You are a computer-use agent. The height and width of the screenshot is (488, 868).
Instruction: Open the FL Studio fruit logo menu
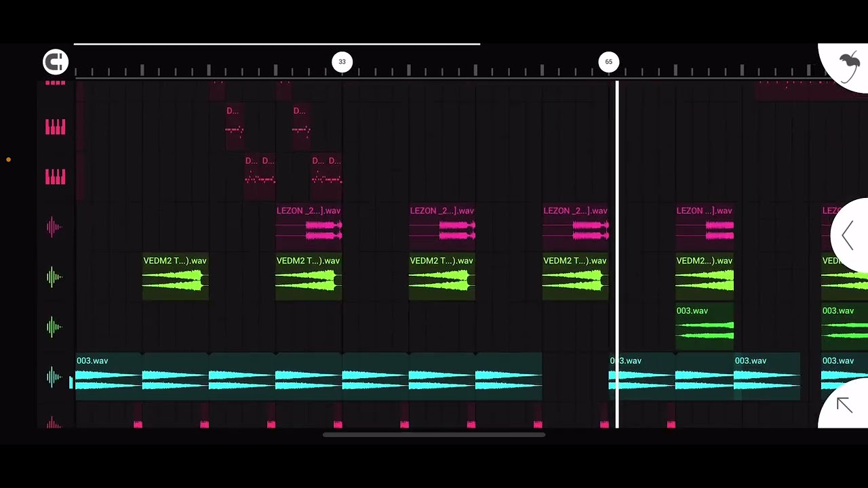848,66
